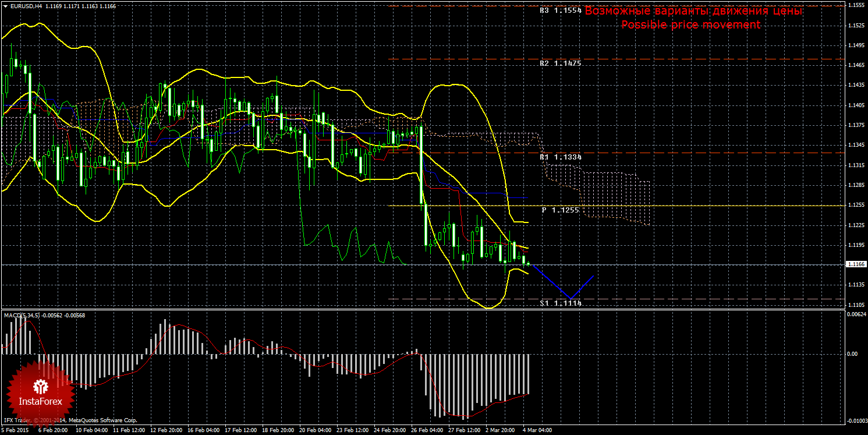Click the 4 Mar 04:00 time label

(x=537, y=430)
